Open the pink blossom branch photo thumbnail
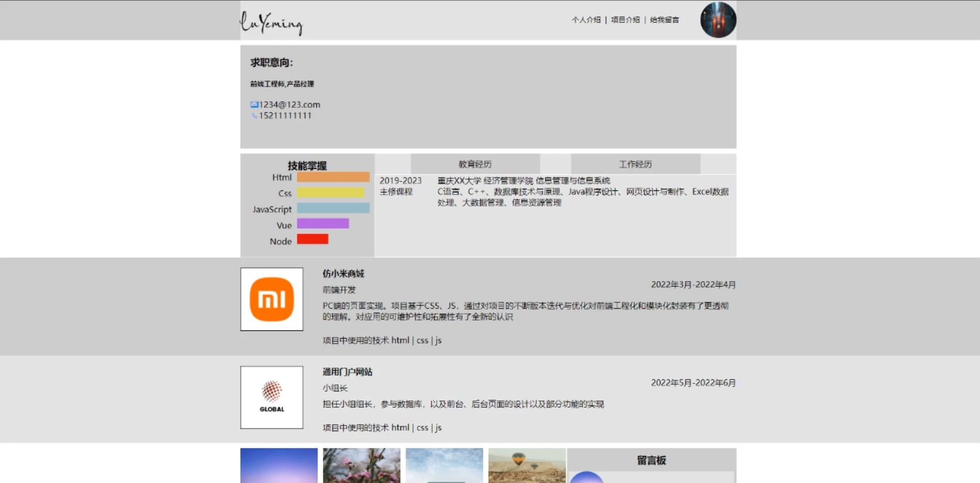The height and width of the screenshot is (483, 980). pos(361,465)
